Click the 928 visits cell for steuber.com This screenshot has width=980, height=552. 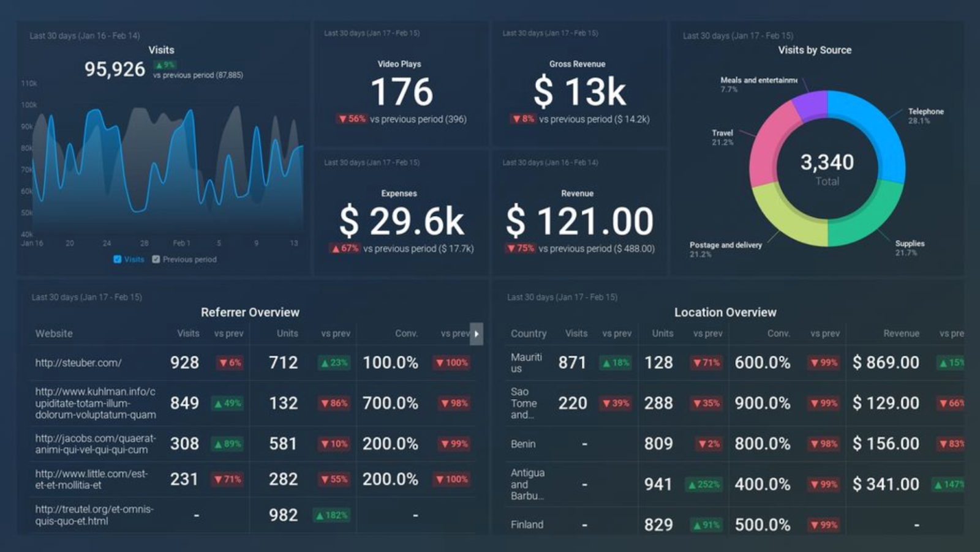coord(184,363)
